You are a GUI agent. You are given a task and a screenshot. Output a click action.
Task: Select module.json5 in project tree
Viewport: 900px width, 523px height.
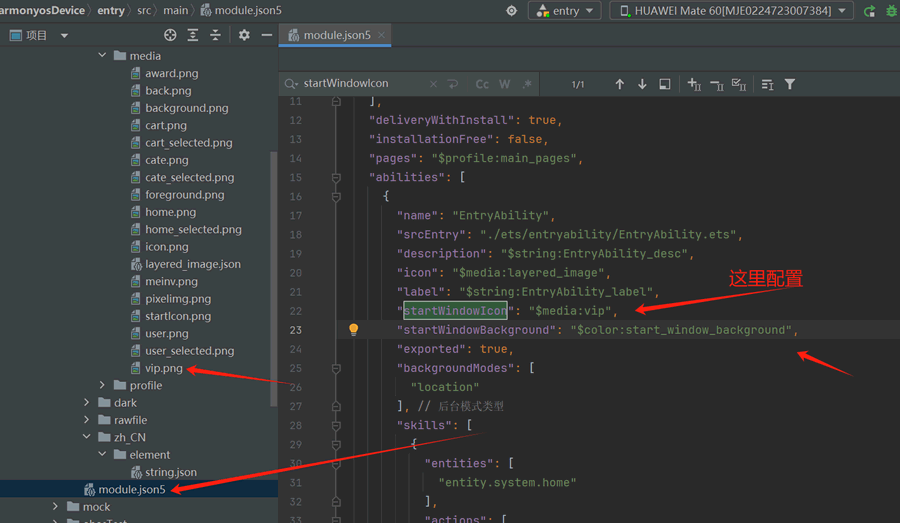tap(131, 489)
